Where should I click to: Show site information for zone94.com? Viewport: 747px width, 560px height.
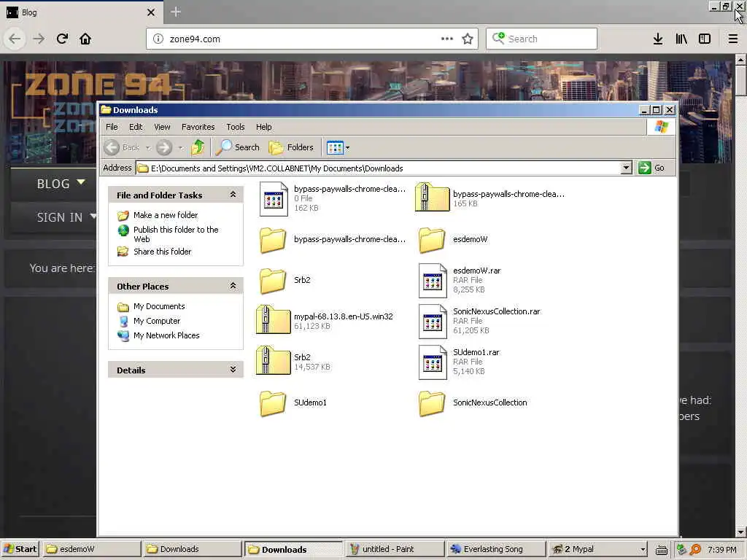pyautogui.click(x=158, y=39)
